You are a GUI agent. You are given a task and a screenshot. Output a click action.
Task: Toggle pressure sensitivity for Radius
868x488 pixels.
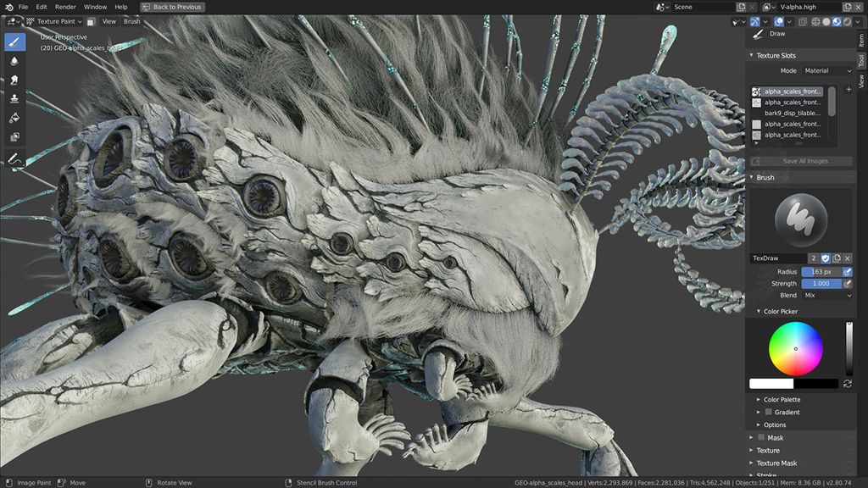point(847,271)
